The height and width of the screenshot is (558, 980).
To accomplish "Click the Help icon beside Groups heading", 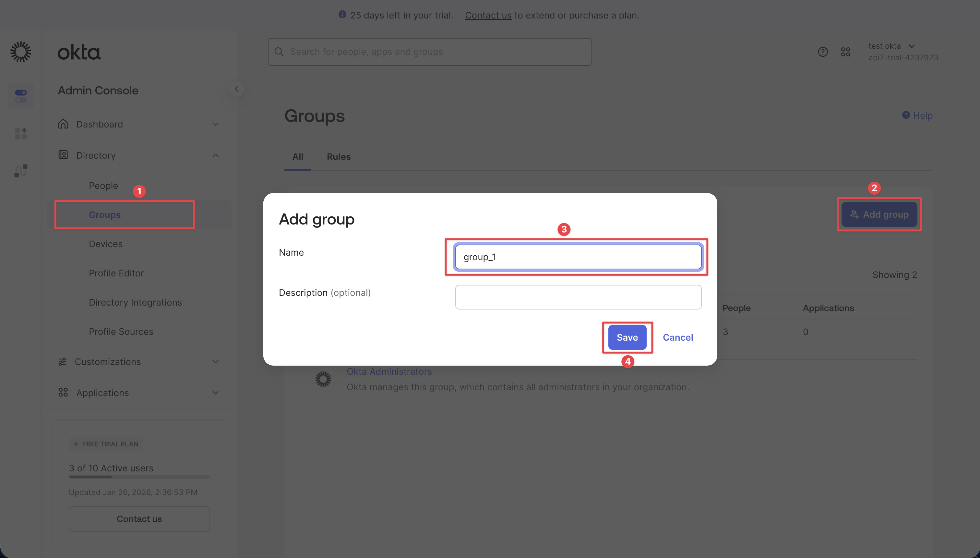I will pos(905,115).
